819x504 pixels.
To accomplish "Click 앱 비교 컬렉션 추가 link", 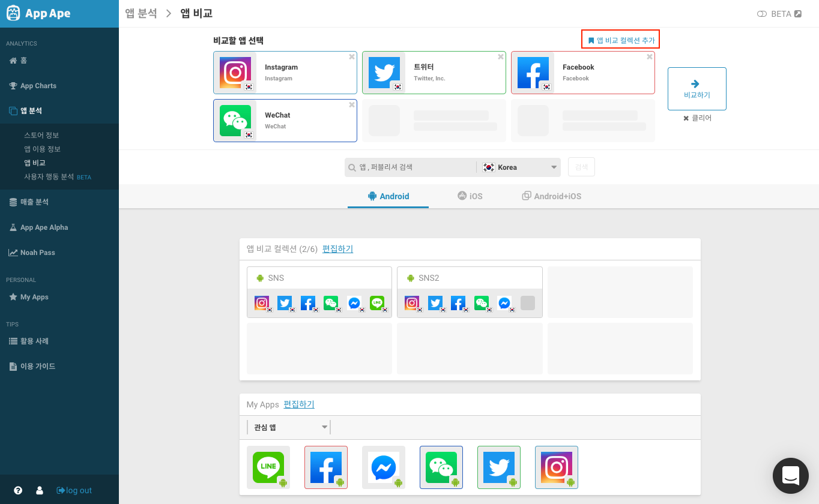I will [x=621, y=40].
